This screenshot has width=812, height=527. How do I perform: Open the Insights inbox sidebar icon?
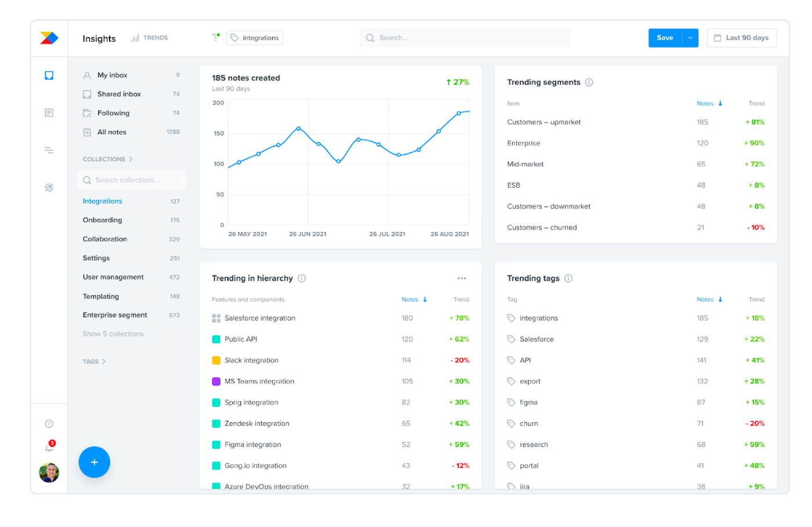click(x=49, y=75)
